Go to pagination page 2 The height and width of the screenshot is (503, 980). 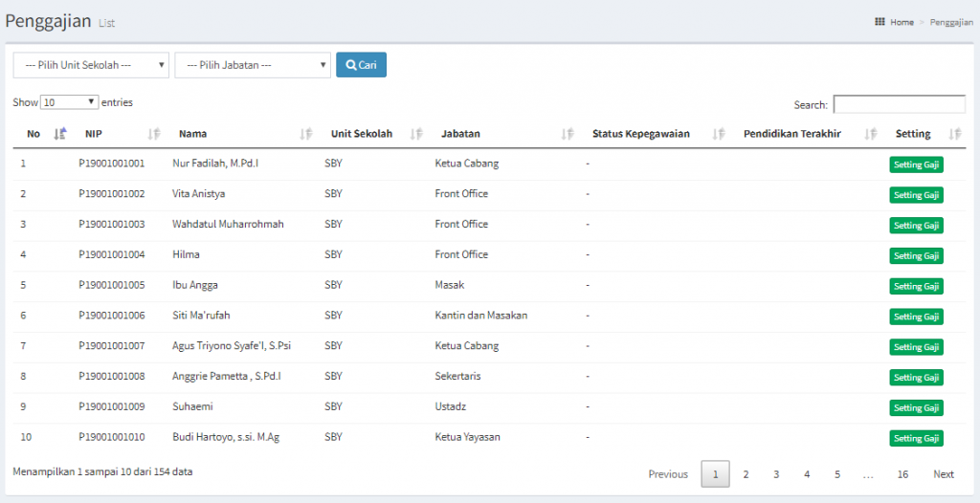tap(746, 474)
